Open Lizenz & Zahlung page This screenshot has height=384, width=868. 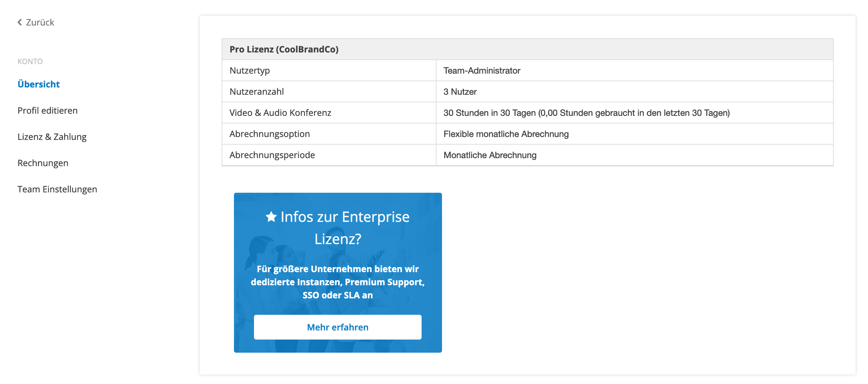tap(52, 137)
